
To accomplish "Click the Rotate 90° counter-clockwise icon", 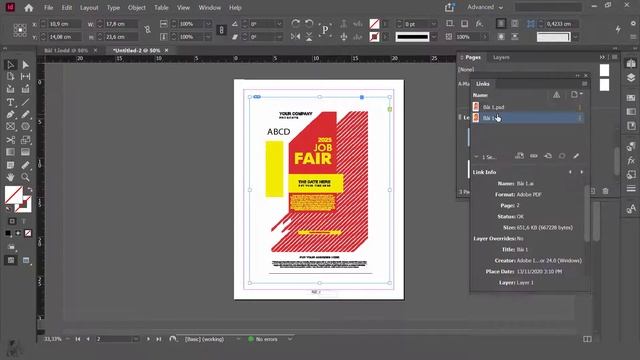I will (x=309, y=24).
